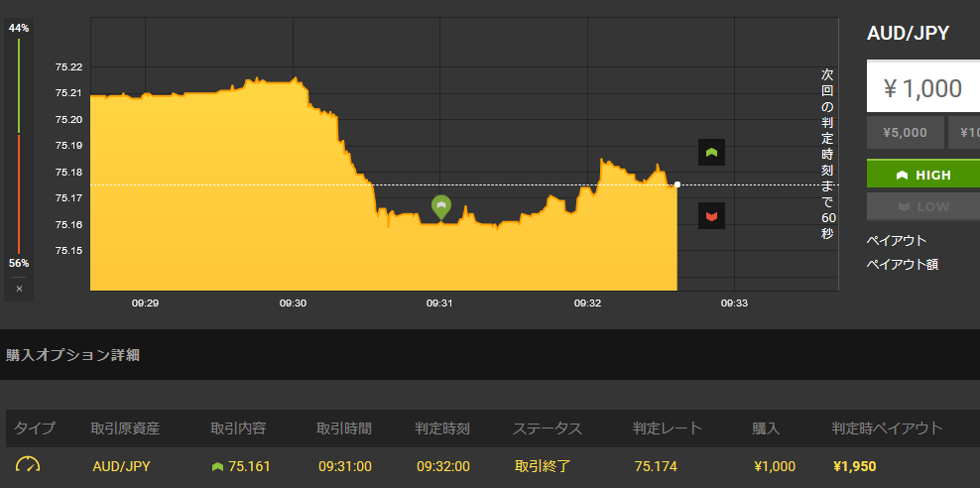Click the ステータス column header
980x488 pixels.
[x=547, y=428]
